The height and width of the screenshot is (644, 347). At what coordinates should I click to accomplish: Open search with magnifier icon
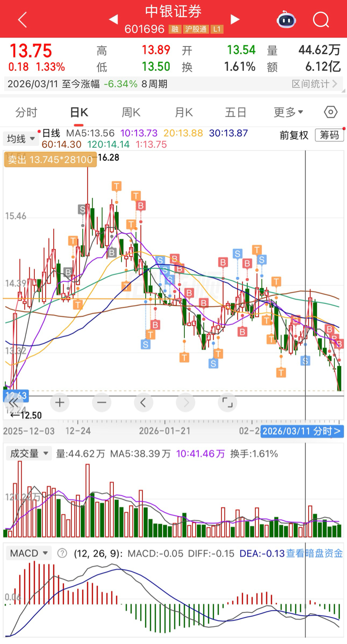pyautogui.click(x=321, y=19)
